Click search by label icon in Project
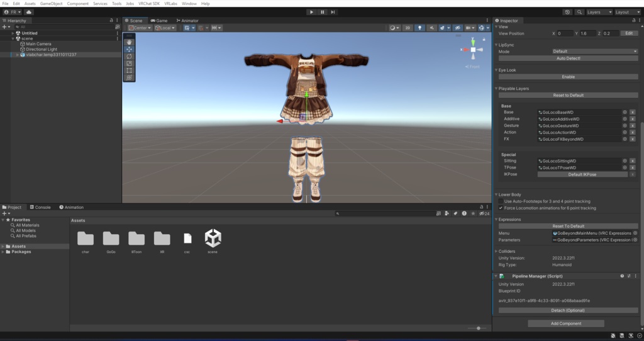Screen dimensions: 644x341 455,213
